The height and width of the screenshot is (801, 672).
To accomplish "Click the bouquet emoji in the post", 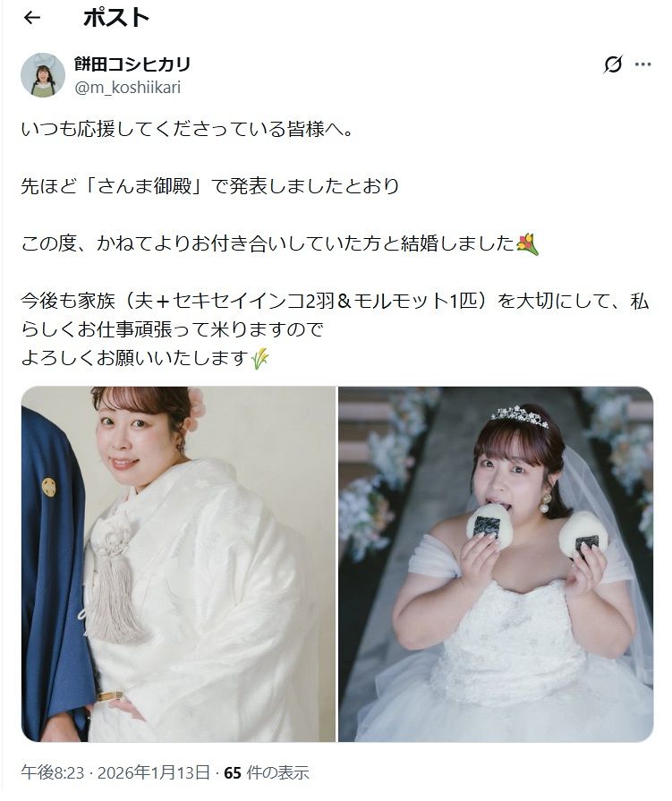I will 528,244.
